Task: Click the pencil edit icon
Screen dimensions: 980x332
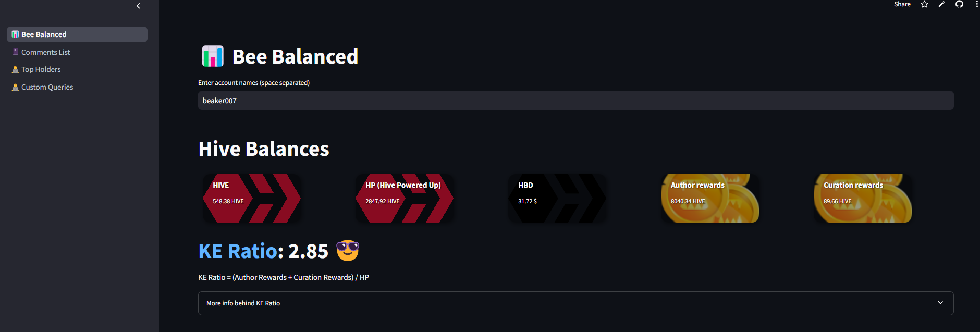Action: point(941,4)
